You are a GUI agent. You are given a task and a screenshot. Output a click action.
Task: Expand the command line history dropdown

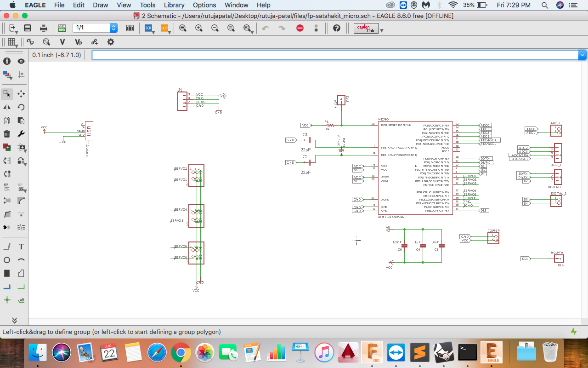click(x=582, y=55)
